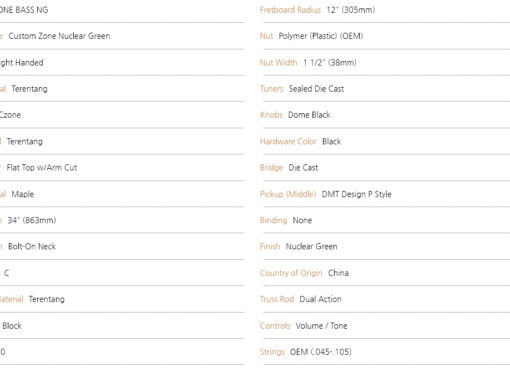Click the Country of Origin label

(291, 273)
